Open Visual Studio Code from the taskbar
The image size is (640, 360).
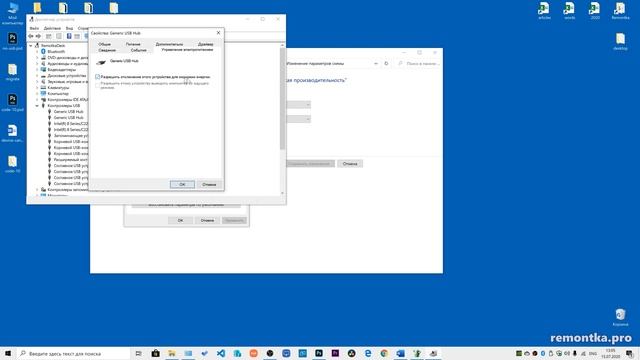[221, 353]
